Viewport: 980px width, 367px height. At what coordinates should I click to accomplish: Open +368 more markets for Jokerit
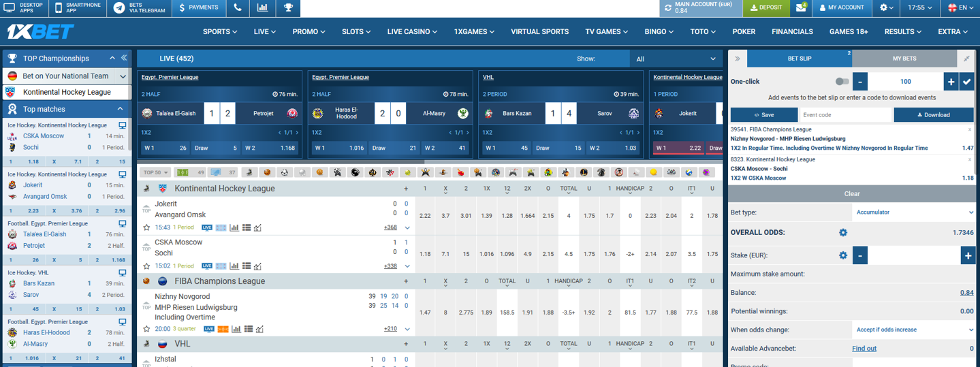click(390, 228)
